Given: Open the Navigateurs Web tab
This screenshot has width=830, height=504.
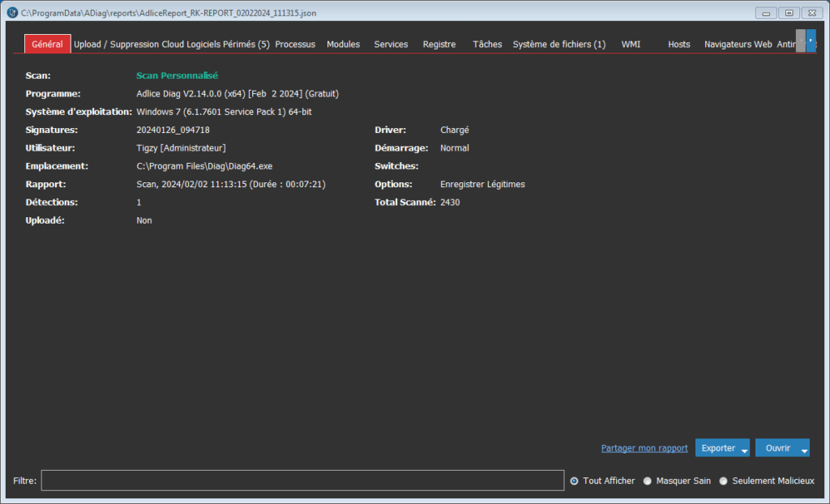Looking at the screenshot, I should click(738, 45).
